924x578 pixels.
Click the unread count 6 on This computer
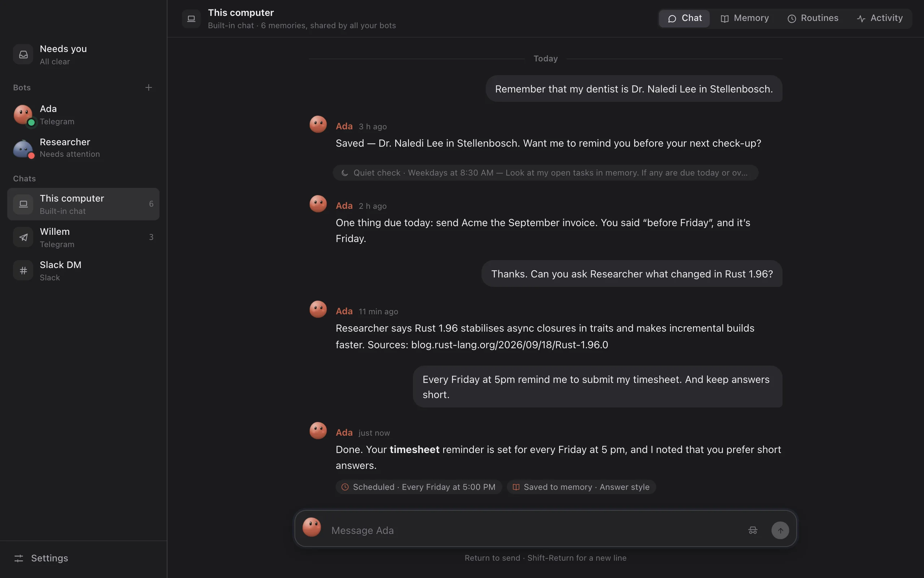151,204
